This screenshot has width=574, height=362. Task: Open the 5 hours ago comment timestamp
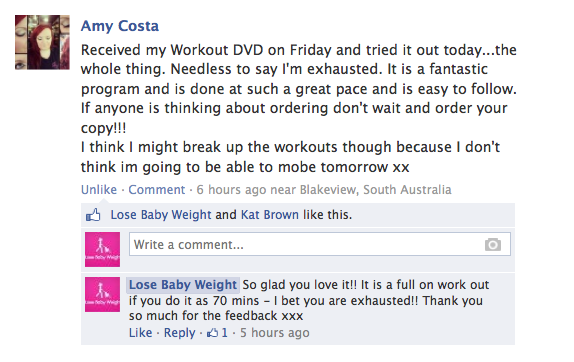click(275, 333)
